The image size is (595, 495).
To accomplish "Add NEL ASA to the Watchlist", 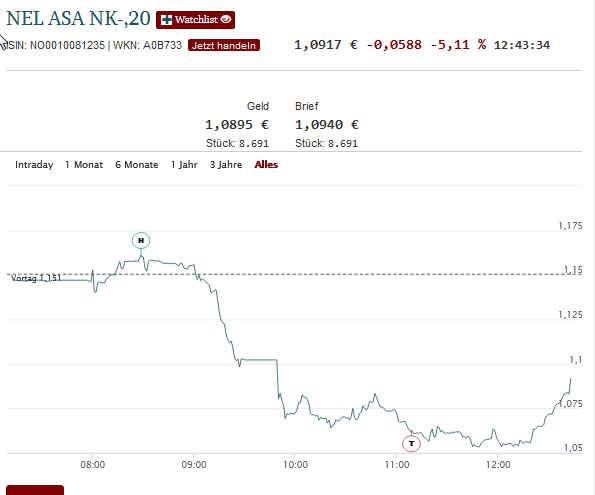I will click(195, 20).
